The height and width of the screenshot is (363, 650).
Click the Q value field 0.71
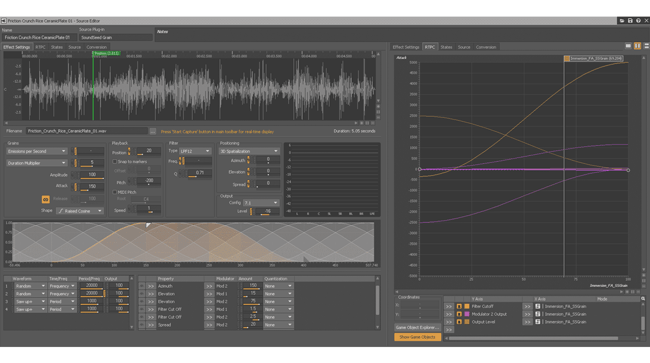(199, 173)
